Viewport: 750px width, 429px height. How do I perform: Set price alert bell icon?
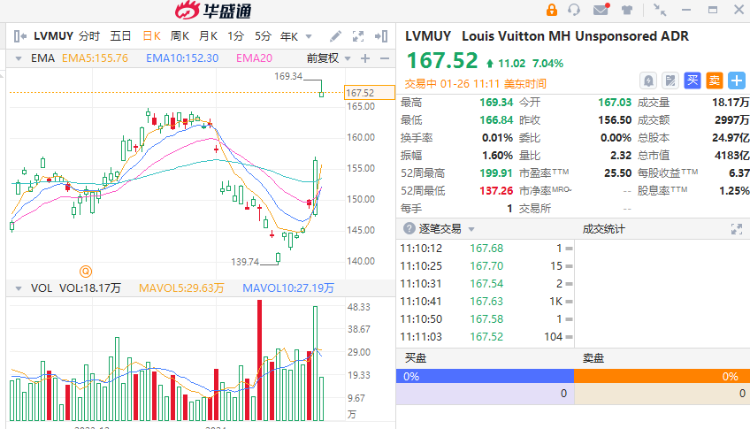648,81
